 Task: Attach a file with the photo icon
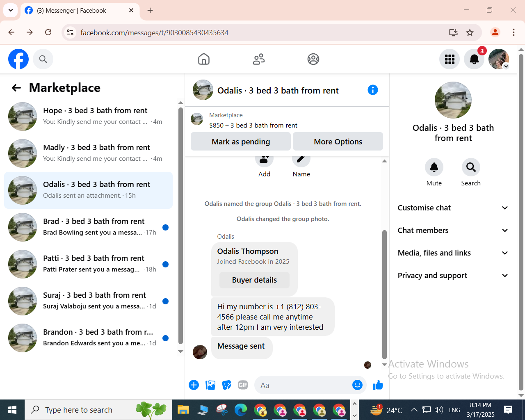pyautogui.click(x=210, y=385)
